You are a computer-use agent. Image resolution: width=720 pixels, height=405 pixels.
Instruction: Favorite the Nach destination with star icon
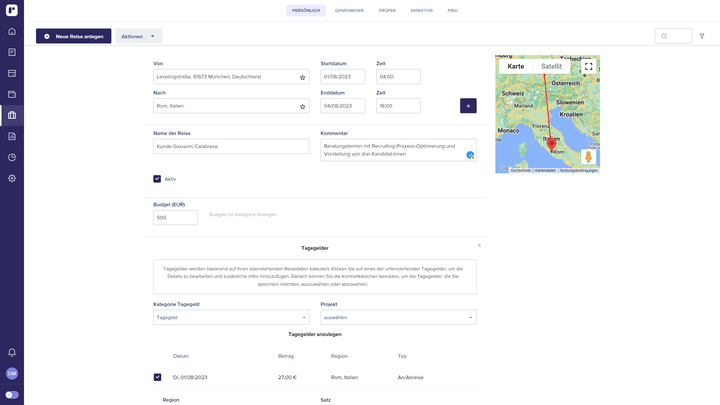point(303,106)
